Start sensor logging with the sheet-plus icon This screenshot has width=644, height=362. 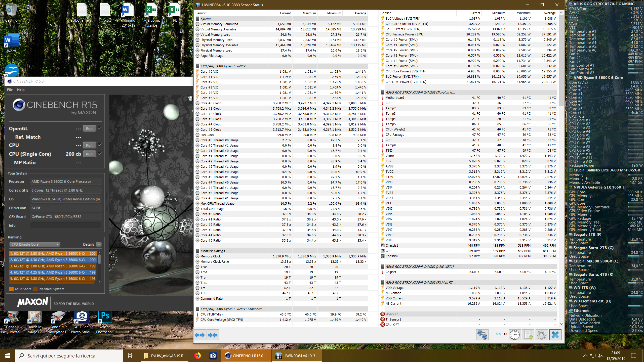click(x=528, y=335)
